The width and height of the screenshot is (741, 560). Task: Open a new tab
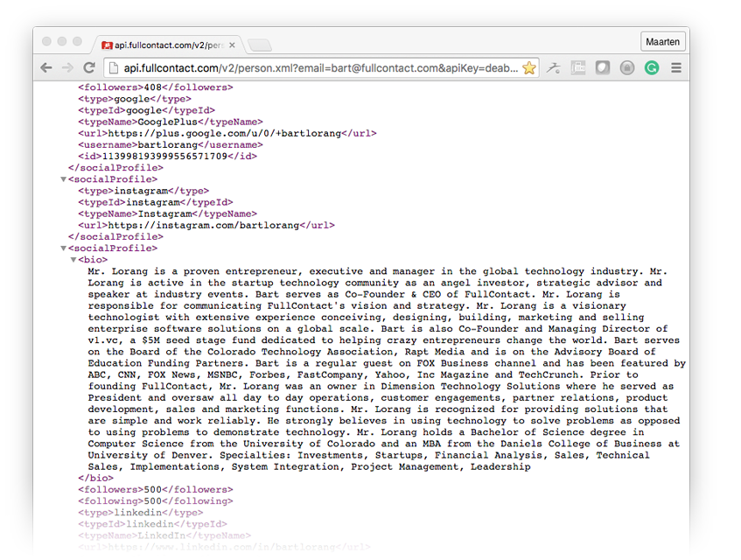260,45
